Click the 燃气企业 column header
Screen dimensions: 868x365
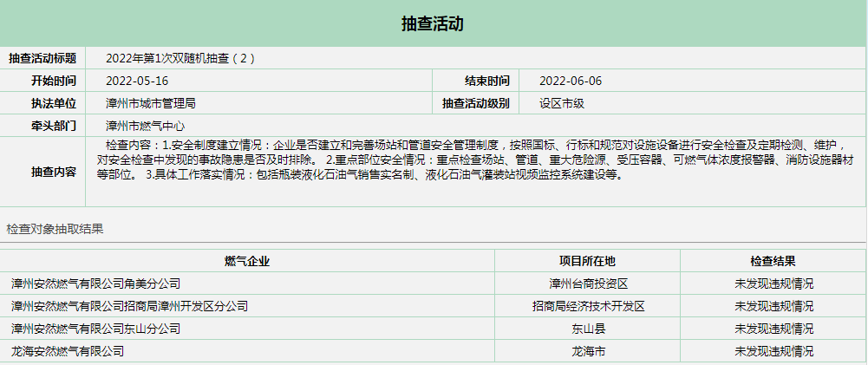click(247, 261)
